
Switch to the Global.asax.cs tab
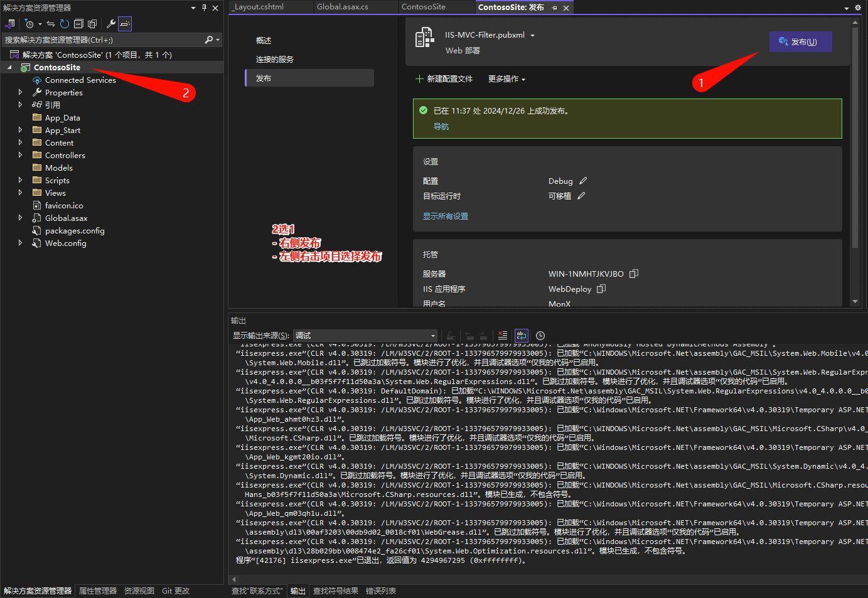point(343,7)
